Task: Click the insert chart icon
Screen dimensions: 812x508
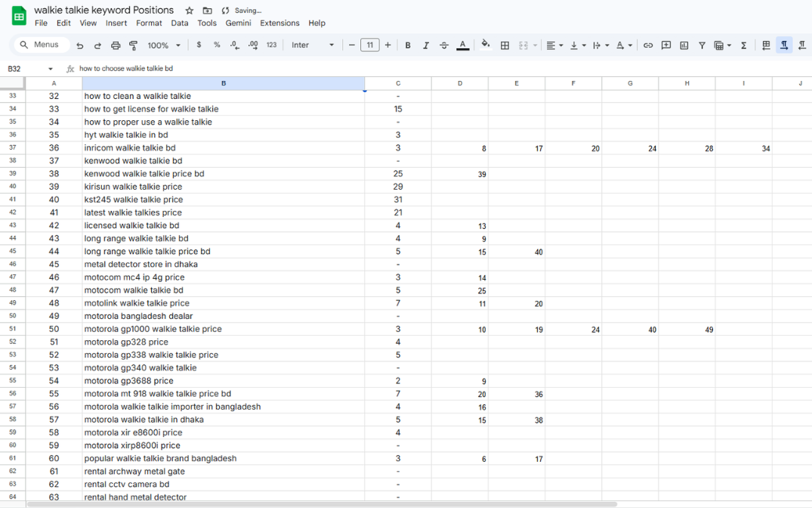Action: point(684,45)
